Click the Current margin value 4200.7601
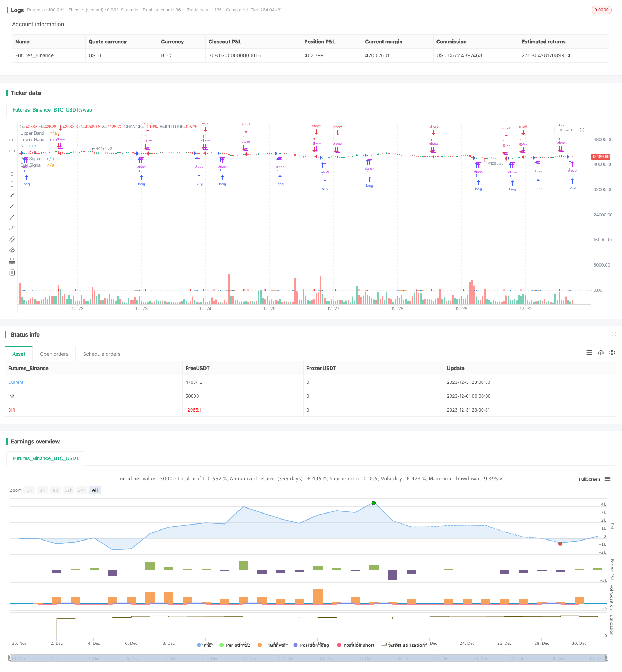The image size is (622, 672). point(377,55)
